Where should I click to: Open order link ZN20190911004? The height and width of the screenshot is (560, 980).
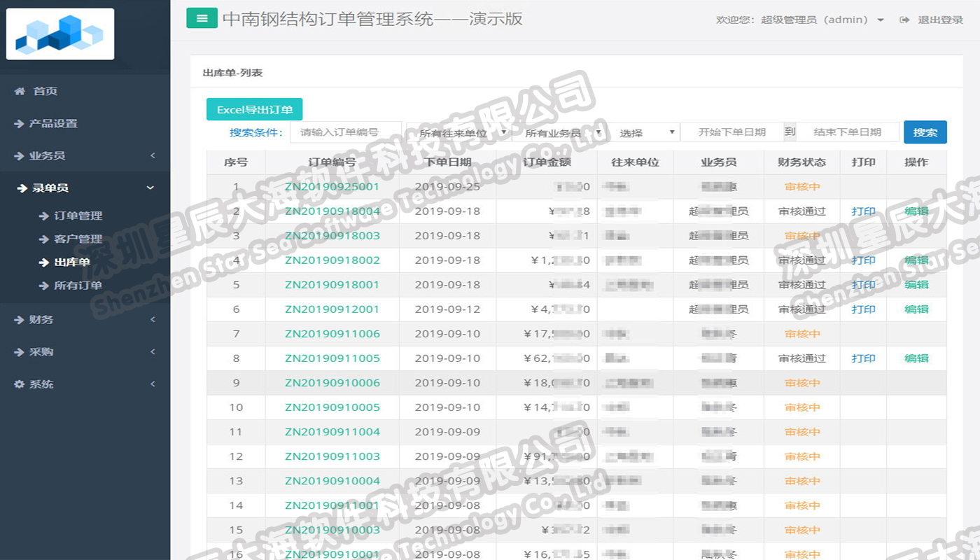(332, 432)
